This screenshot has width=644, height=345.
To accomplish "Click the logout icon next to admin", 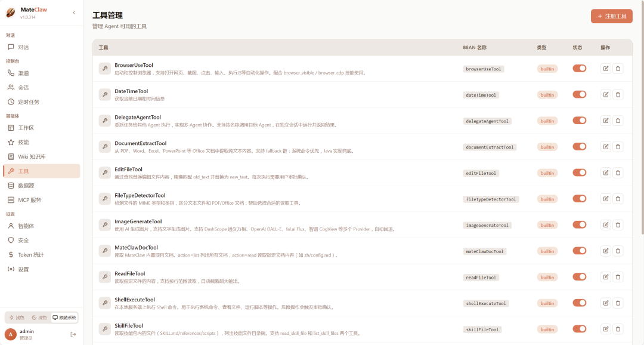I will [73, 334].
